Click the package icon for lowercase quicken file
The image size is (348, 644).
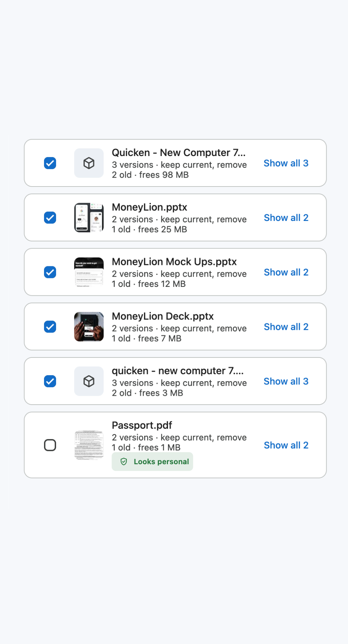coord(89,381)
